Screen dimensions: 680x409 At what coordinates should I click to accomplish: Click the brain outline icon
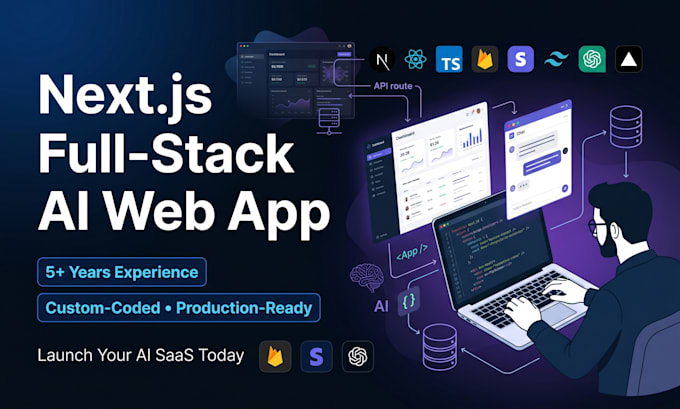[x=367, y=278]
